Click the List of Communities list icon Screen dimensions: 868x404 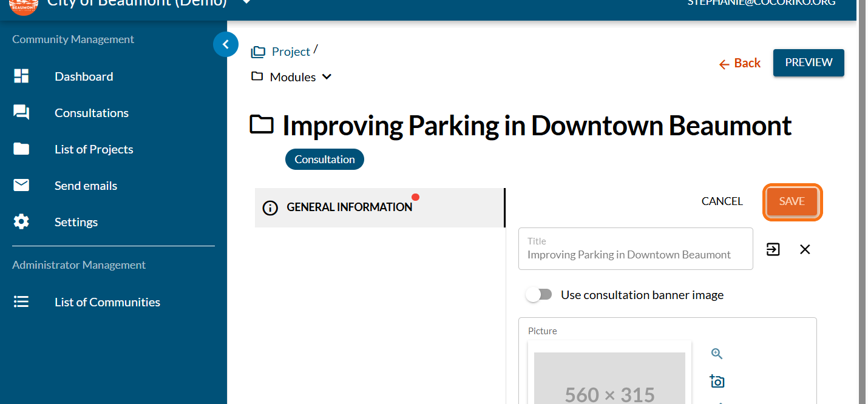21,302
